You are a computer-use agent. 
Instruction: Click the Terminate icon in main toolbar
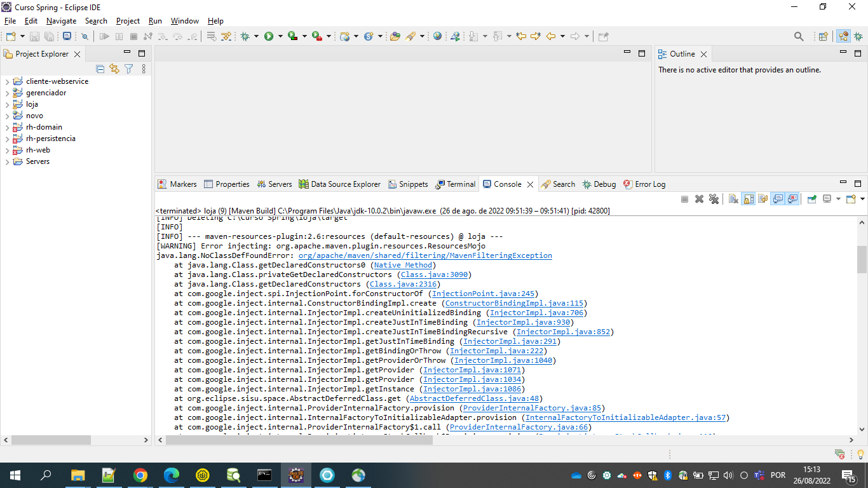coord(133,36)
